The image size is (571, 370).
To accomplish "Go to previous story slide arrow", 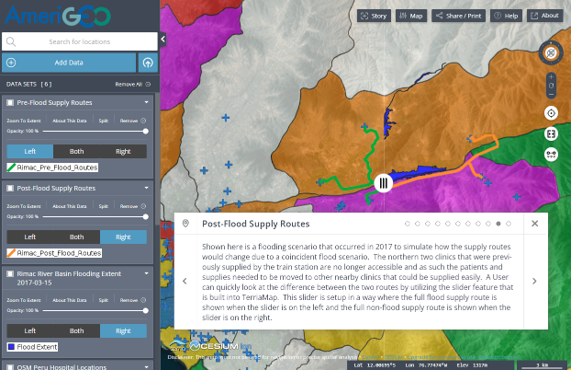I will pyautogui.click(x=185, y=281).
